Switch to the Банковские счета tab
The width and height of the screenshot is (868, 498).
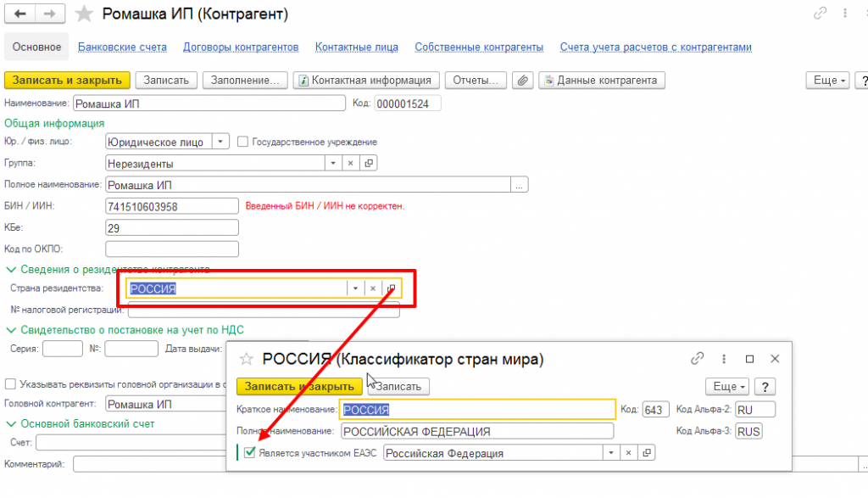pyautogui.click(x=122, y=48)
